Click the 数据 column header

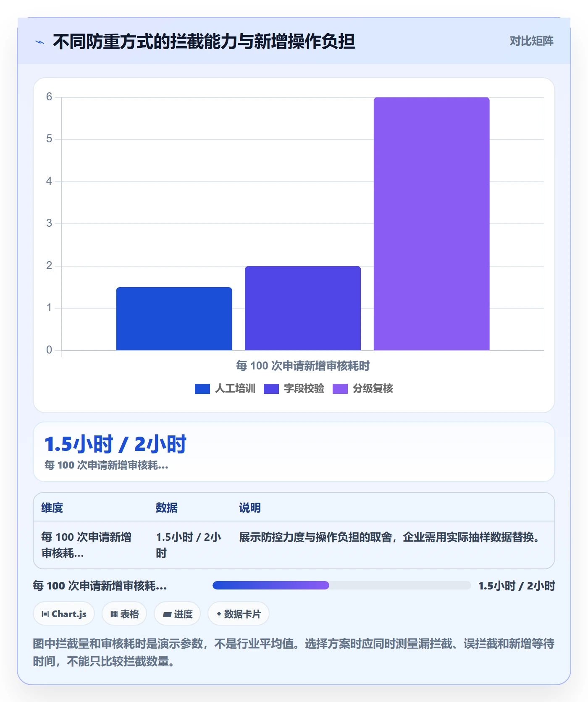pos(166,508)
